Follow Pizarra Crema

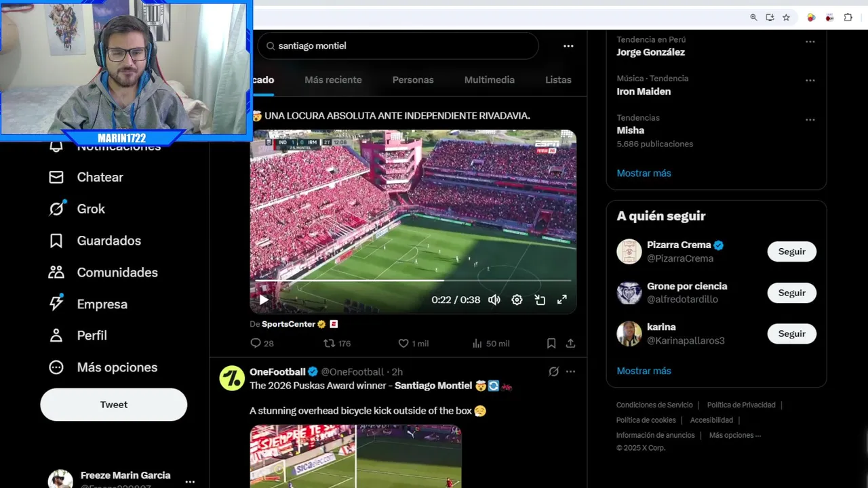click(791, 251)
